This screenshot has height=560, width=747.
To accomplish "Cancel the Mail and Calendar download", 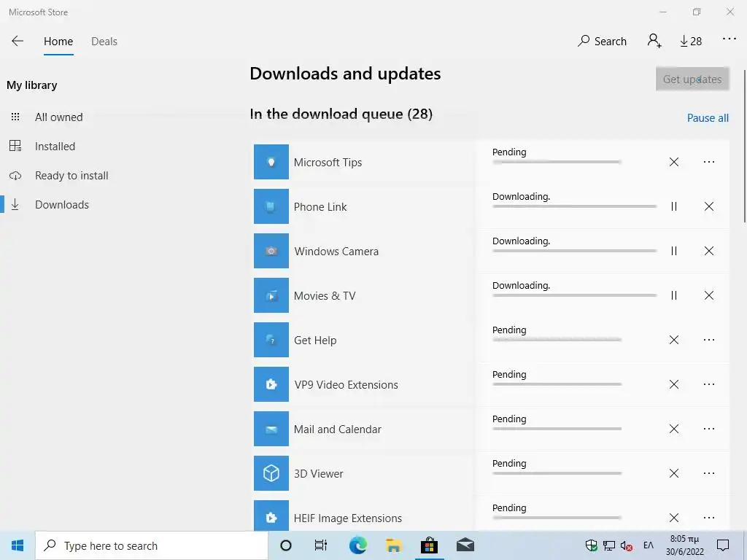I will (x=673, y=429).
